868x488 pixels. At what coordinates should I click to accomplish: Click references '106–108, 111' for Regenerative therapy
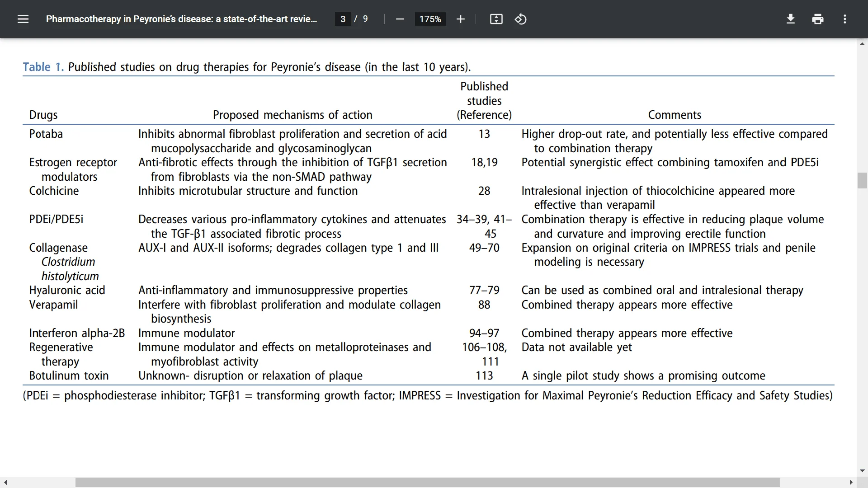click(x=484, y=354)
